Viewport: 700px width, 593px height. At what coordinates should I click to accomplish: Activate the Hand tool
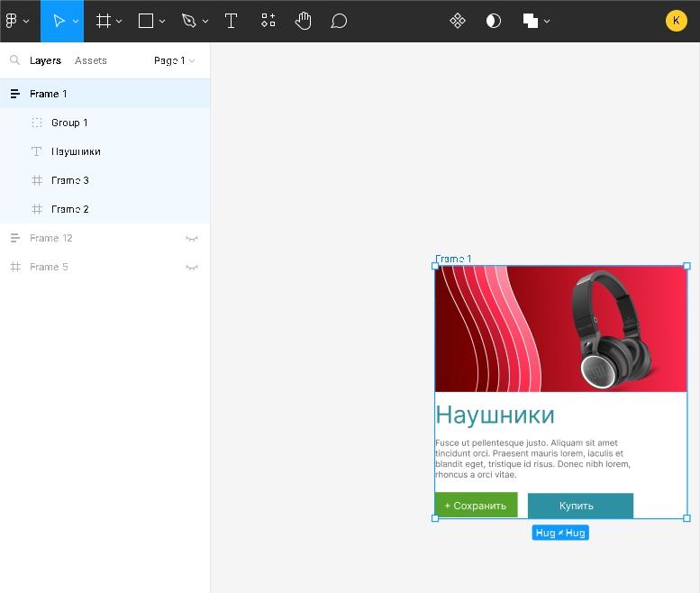tap(303, 21)
